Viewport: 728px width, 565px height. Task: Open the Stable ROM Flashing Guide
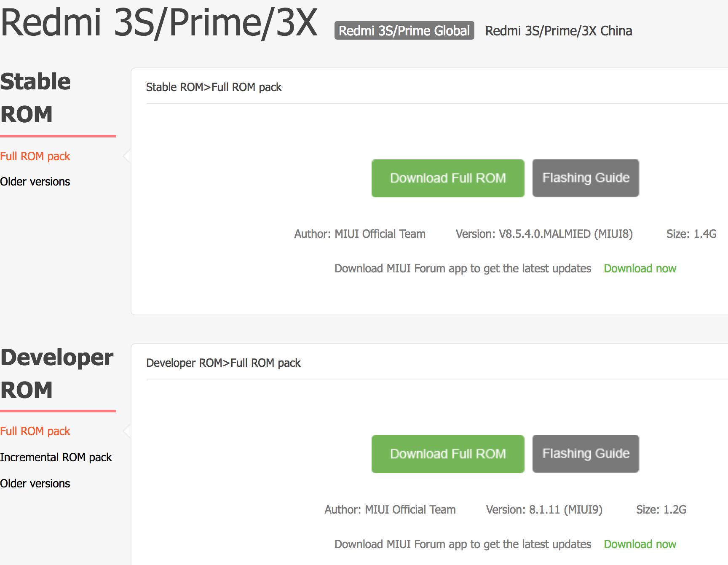click(x=586, y=178)
